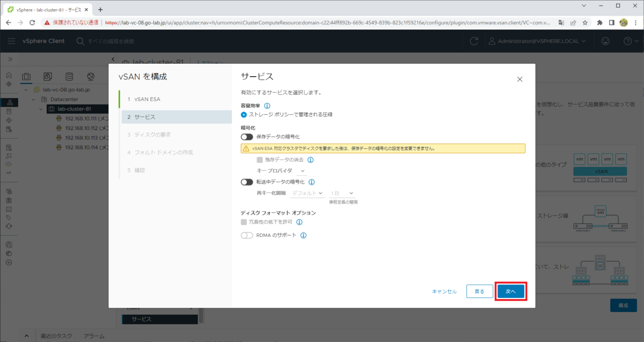Collapse the lab-cluster-81 tree node

point(41,109)
